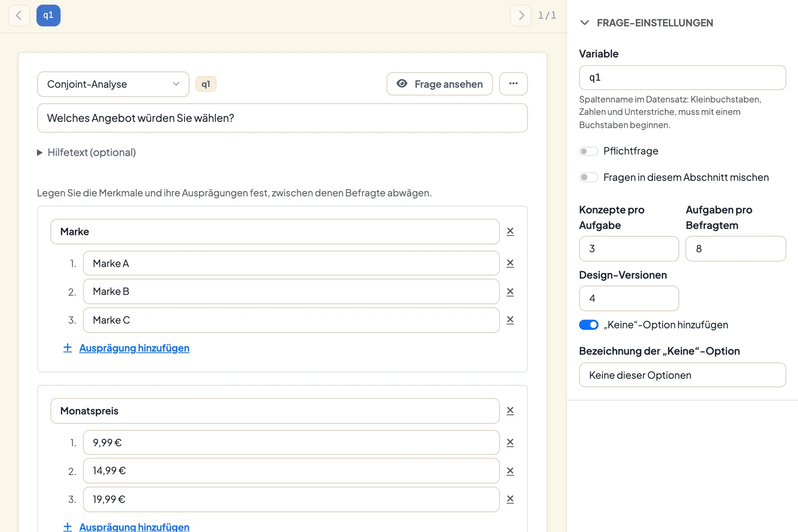798x532 pixels.
Task: Edit the question text Welches Angebot field
Action: tap(282, 118)
